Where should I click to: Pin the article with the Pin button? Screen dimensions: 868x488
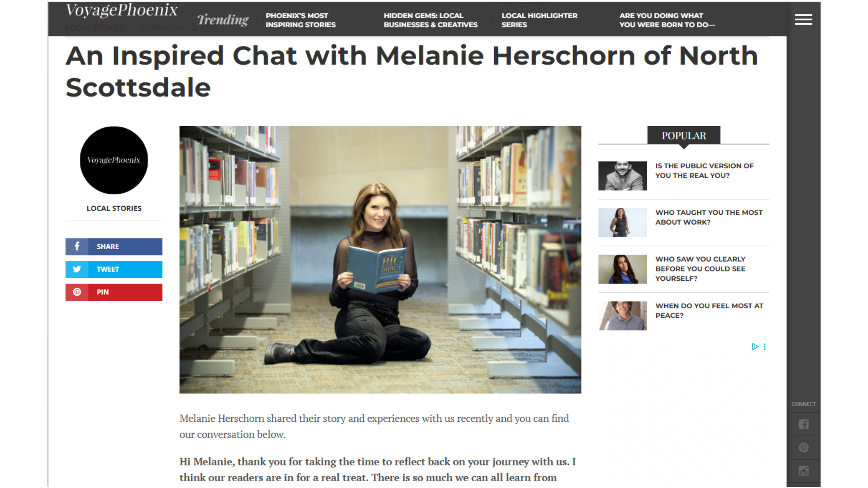(x=114, y=292)
